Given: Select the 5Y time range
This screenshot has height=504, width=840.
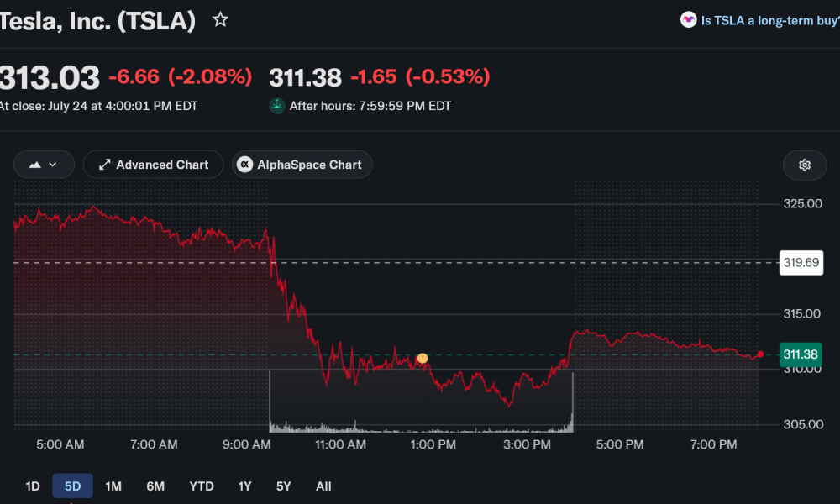Looking at the screenshot, I should click(x=283, y=486).
